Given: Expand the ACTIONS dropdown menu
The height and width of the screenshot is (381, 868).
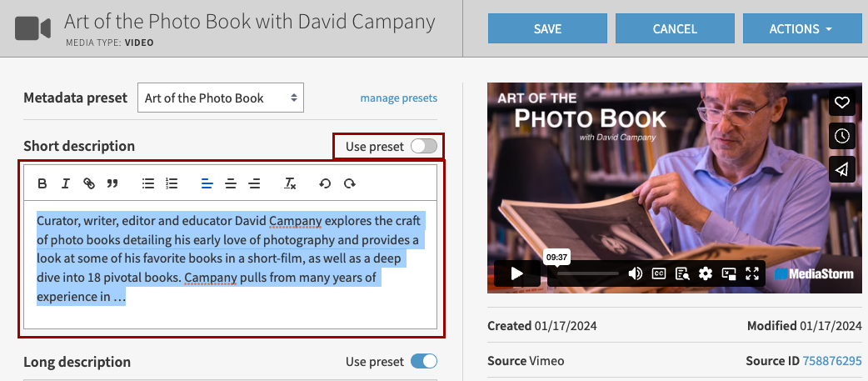Looking at the screenshot, I should coord(801,29).
